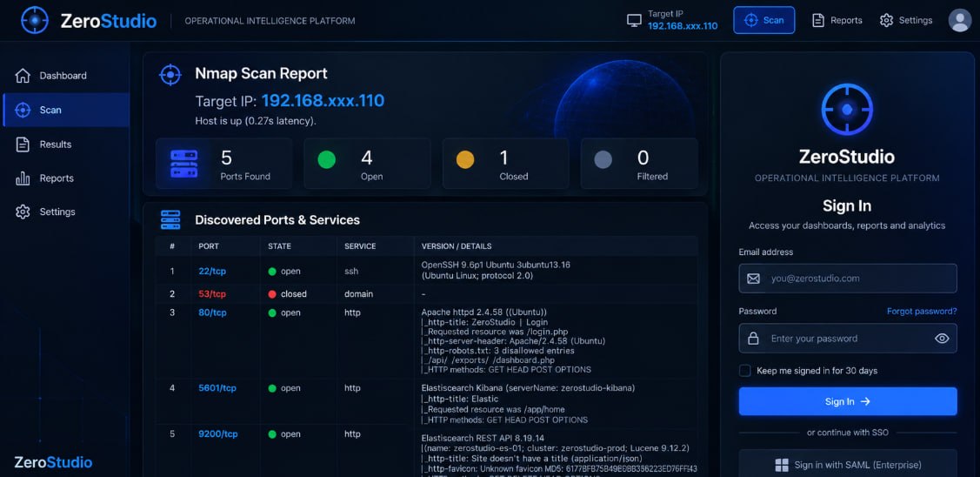Click the Dashboard home icon in sidebar
Screen dimensions: 980x477
point(23,76)
